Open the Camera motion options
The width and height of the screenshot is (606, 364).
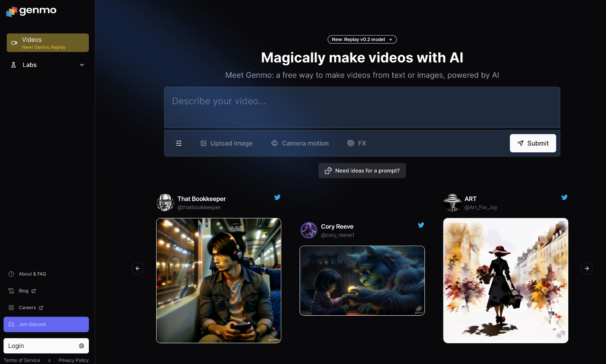[x=300, y=143]
